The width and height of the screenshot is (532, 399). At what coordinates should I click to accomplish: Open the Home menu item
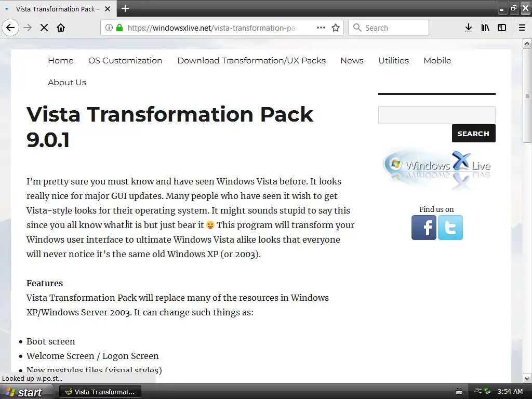61,60
